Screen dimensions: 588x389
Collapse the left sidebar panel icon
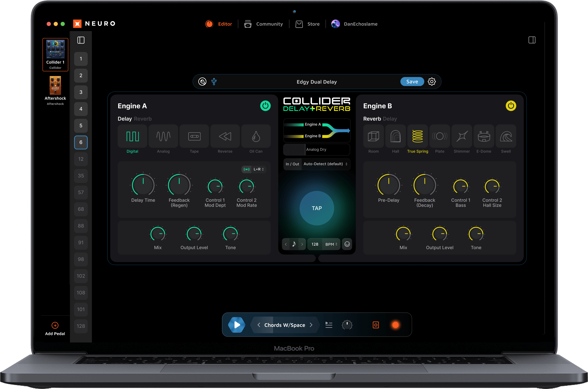pyautogui.click(x=81, y=40)
